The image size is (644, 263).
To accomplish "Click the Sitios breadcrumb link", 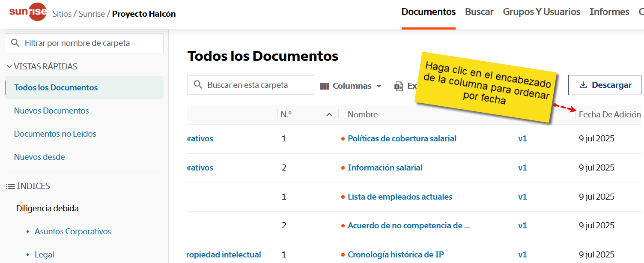I will point(62,14).
